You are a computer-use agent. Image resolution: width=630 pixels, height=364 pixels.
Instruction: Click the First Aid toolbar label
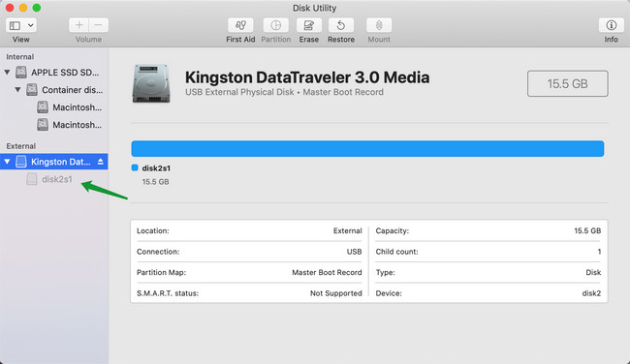(x=240, y=40)
